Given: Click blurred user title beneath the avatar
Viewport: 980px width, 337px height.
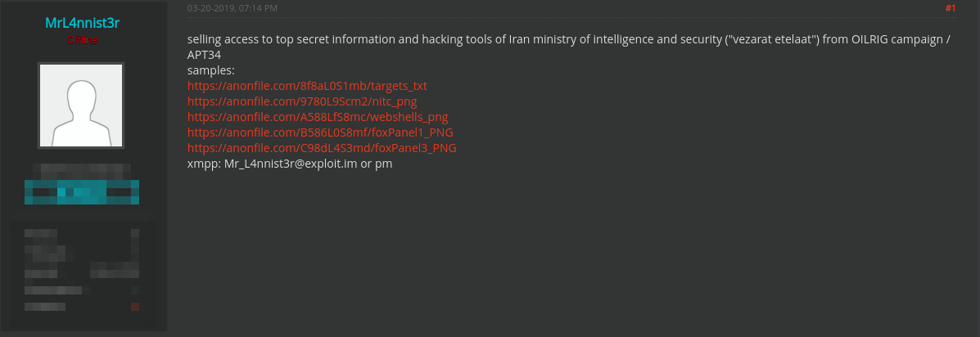Looking at the screenshot, I should tap(82, 168).
